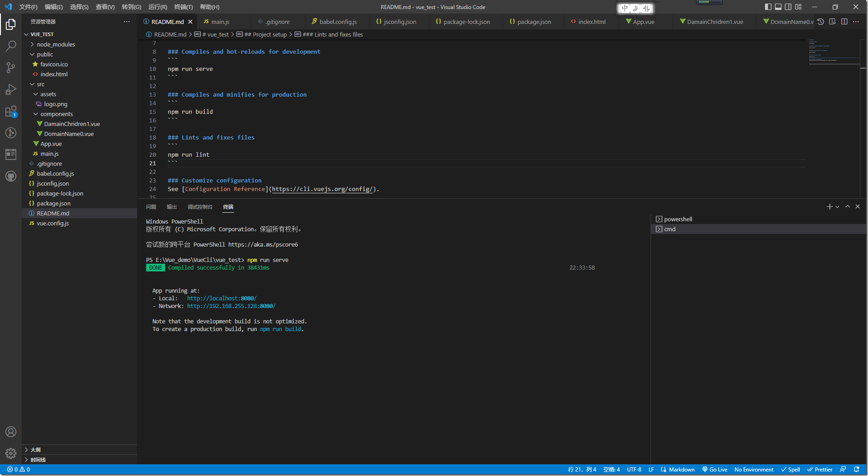Switch to the 调试控制台 debug console tab

coord(200,207)
